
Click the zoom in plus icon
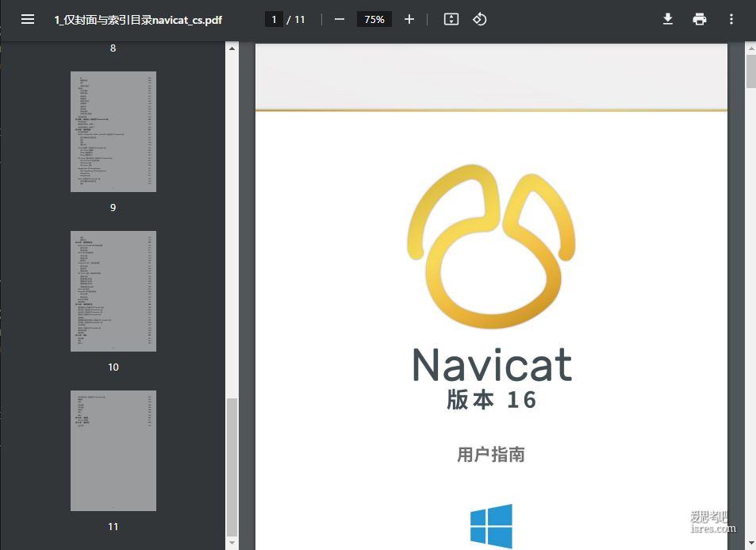click(x=409, y=19)
